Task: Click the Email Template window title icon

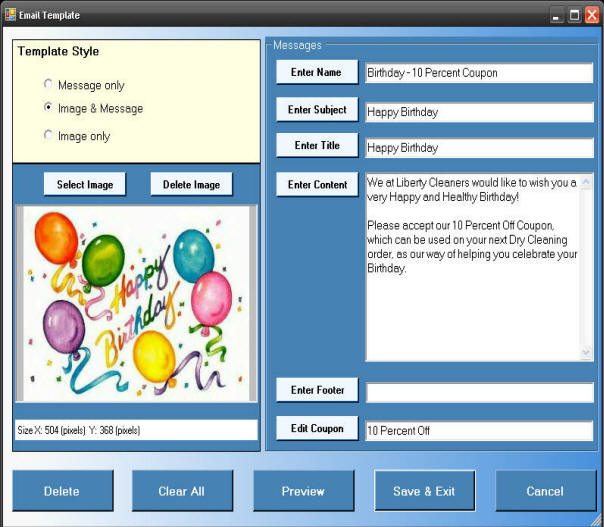Action: coord(10,15)
